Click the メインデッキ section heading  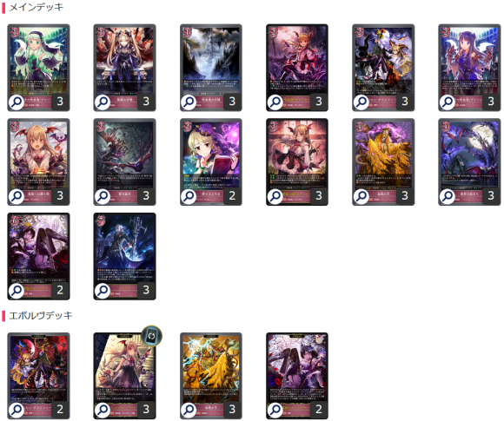tap(36, 8)
